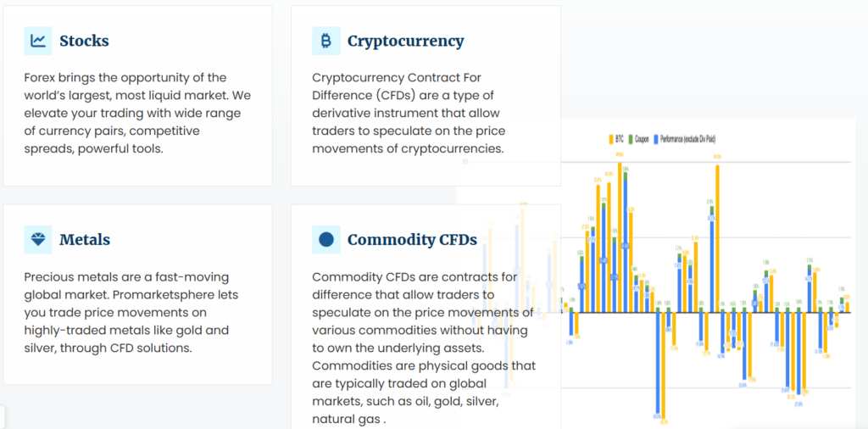Click the Commodity CFDs description paragraph
Screen dimensions: 868x429
click(424, 348)
